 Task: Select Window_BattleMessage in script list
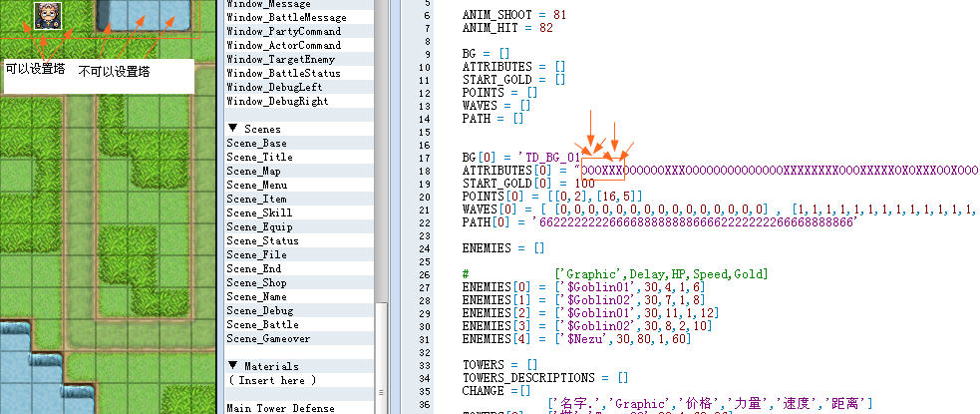(x=299, y=18)
